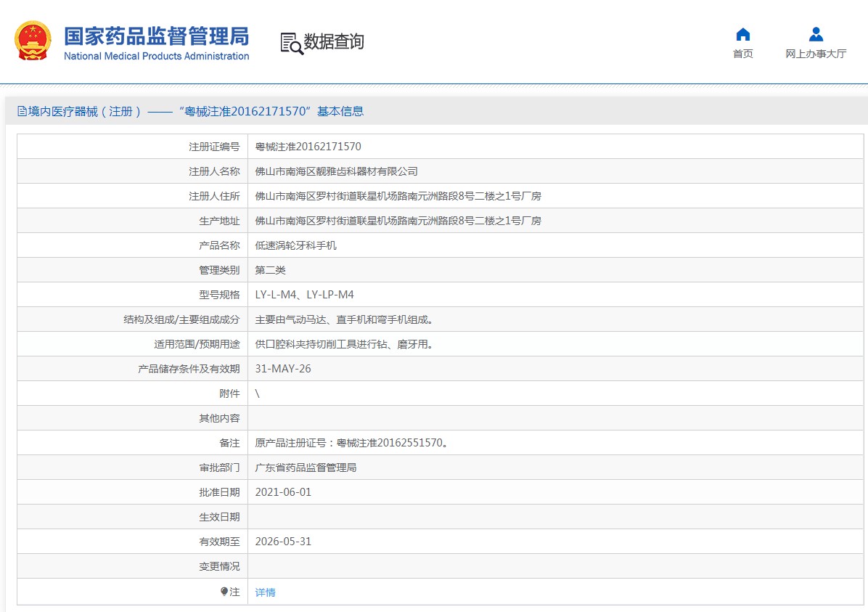Click the backslash value in 附件 row
Screen dimensions: 868x612
pos(258,393)
